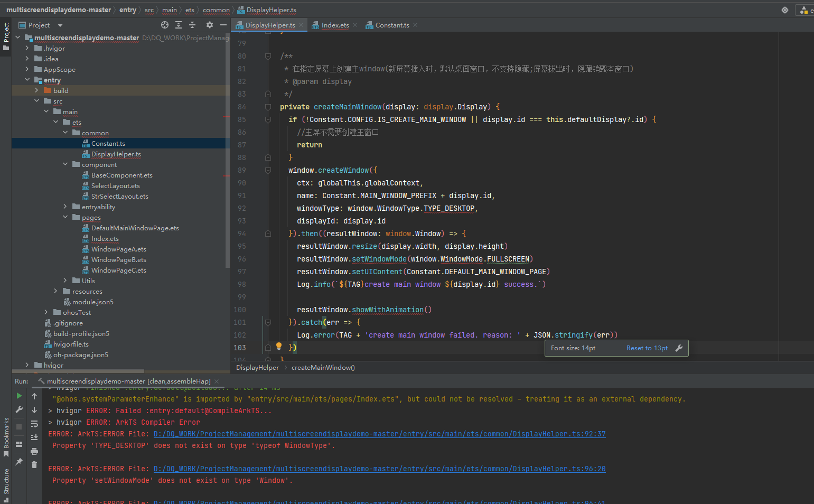Expand the ohosTest folder
The image size is (814, 504).
[46, 312]
